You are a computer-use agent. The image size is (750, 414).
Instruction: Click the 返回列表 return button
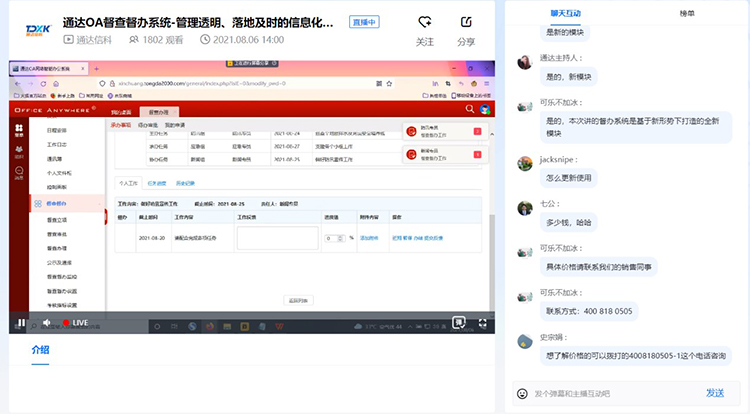pos(298,301)
